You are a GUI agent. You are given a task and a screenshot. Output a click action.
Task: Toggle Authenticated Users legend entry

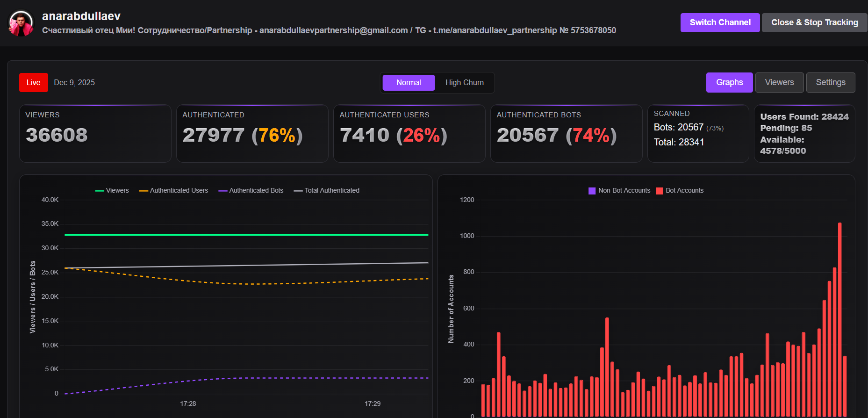[x=173, y=190]
